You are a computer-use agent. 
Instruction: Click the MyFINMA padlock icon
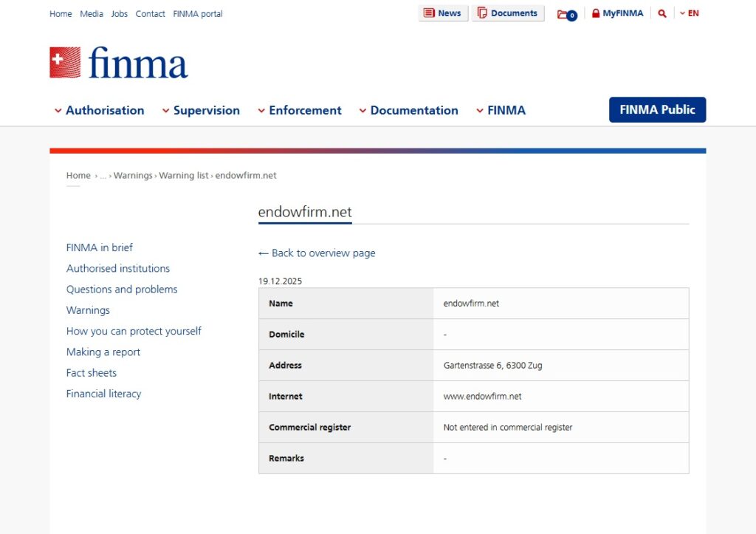coord(597,13)
